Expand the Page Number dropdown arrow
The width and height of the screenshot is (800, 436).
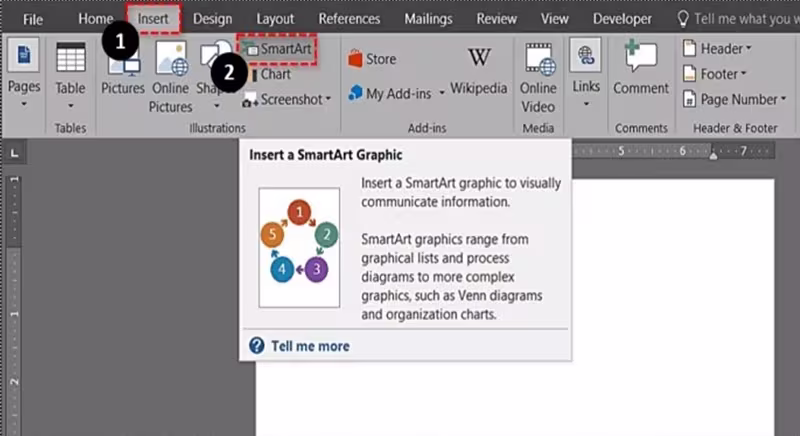point(783,98)
